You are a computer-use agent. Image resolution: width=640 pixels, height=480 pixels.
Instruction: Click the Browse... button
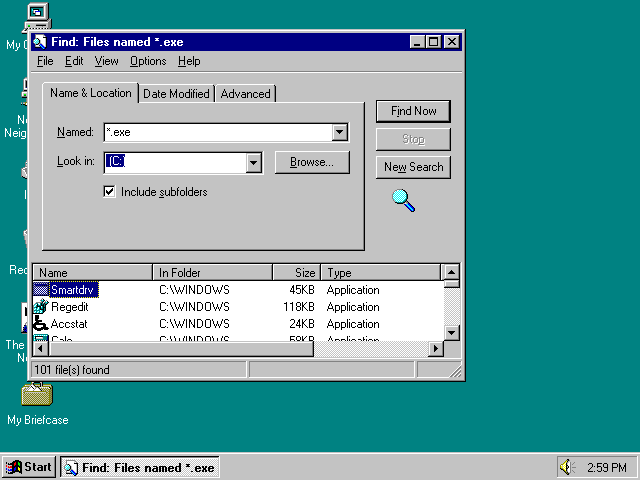click(312, 162)
